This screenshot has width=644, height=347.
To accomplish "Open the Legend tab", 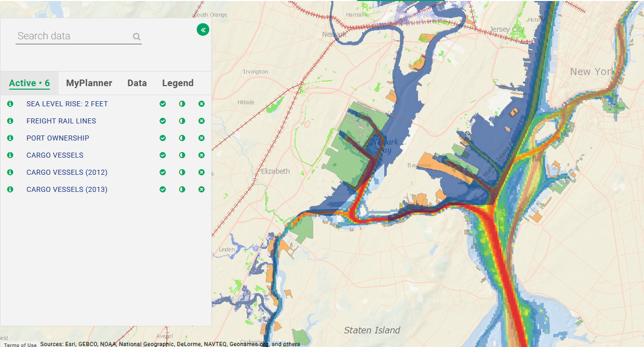I will point(178,83).
